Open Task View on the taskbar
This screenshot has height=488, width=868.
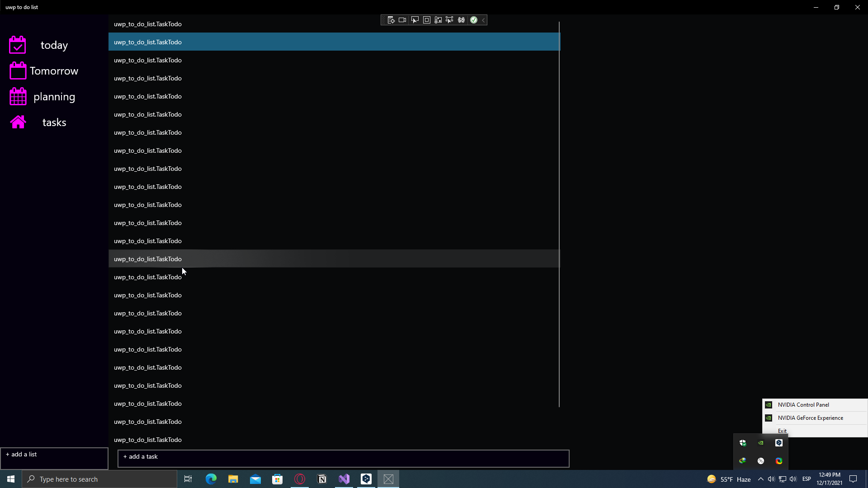pos(188,479)
